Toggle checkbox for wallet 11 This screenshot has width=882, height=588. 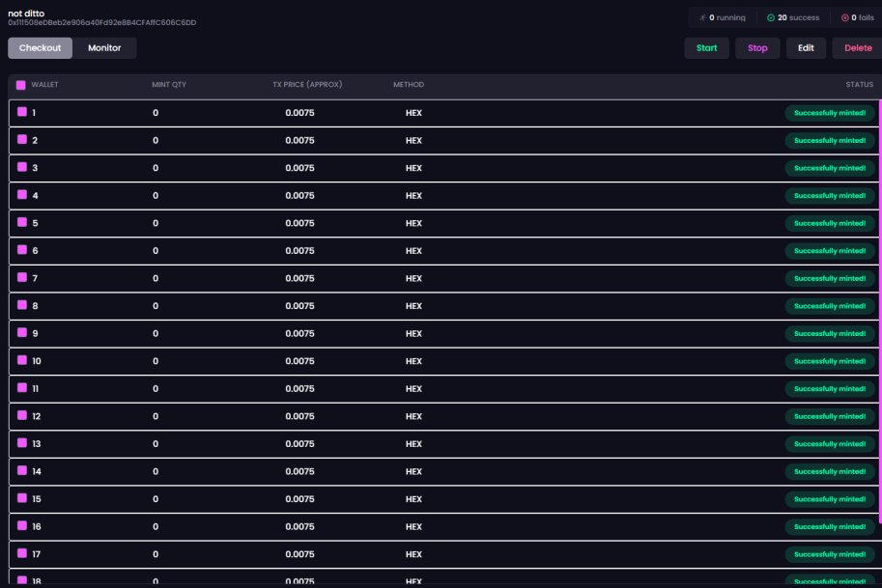click(x=22, y=387)
